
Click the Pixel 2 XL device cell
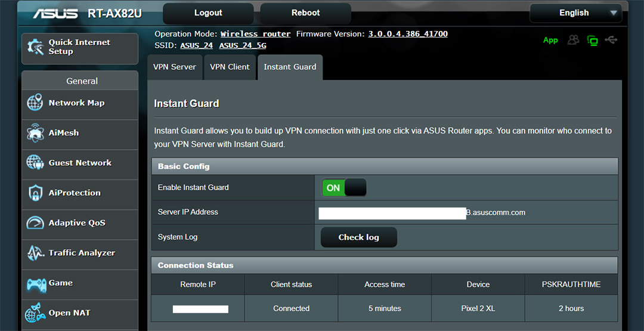click(478, 308)
